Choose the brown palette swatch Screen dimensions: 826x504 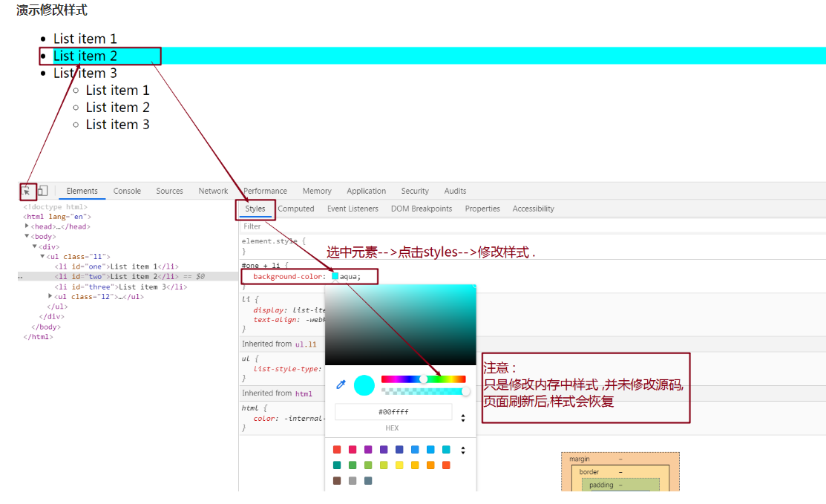pyautogui.click(x=337, y=480)
